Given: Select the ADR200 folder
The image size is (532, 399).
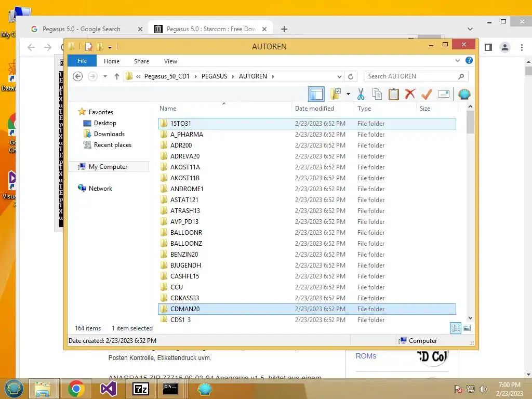Looking at the screenshot, I should (x=307, y=145).
